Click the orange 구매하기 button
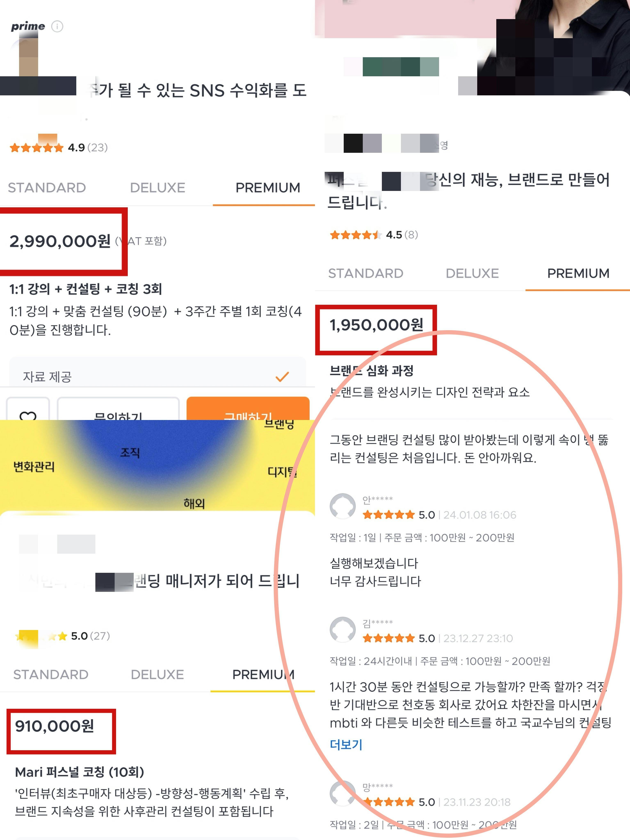Viewport: 630px width, 840px height. point(248,409)
